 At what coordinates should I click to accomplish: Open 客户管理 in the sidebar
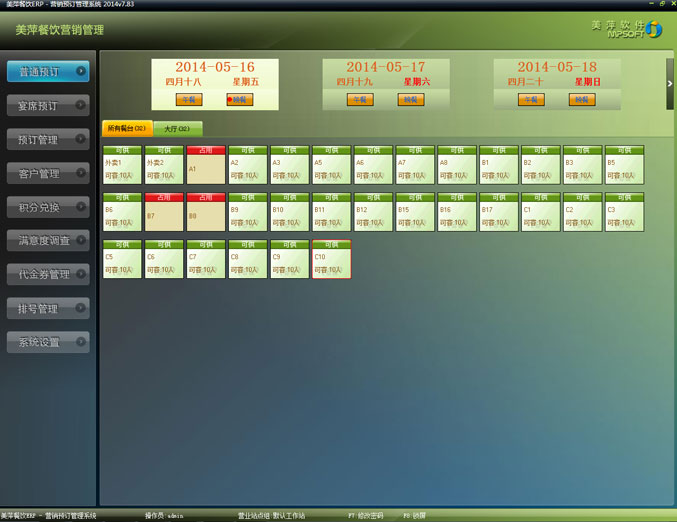coord(47,174)
